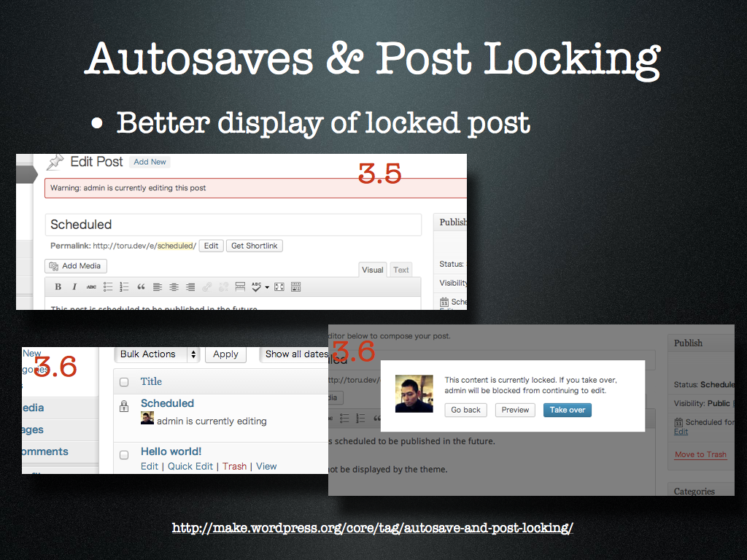Image resolution: width=747 pixels, height=560 pixels.
Task: Tick the checkbox for Hello world! post
Action: 124,455
